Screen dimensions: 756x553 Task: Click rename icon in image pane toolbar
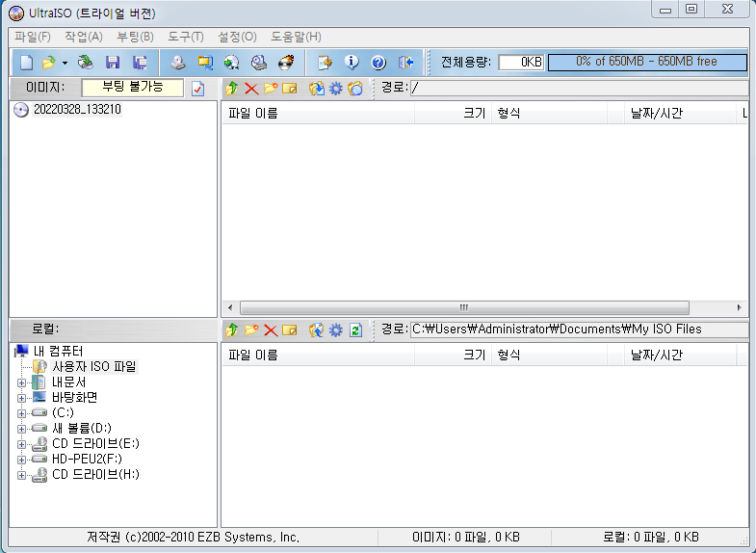(289, 89)
